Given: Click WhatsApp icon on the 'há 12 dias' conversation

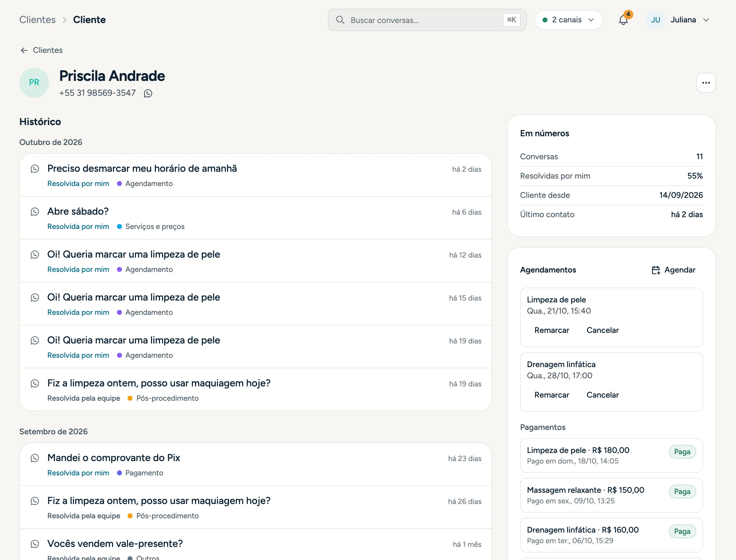Looking at the screenshot, I should (x=35, y=255).
